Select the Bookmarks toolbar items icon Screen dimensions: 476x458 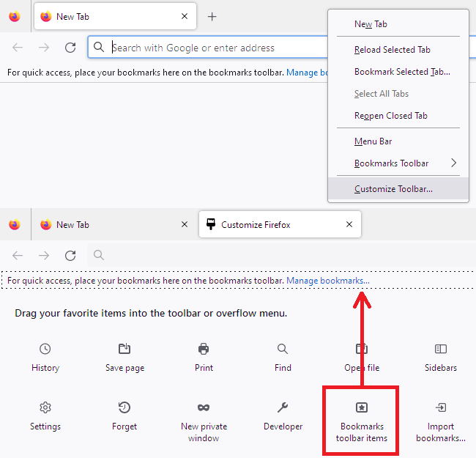(x=362, y=407)
